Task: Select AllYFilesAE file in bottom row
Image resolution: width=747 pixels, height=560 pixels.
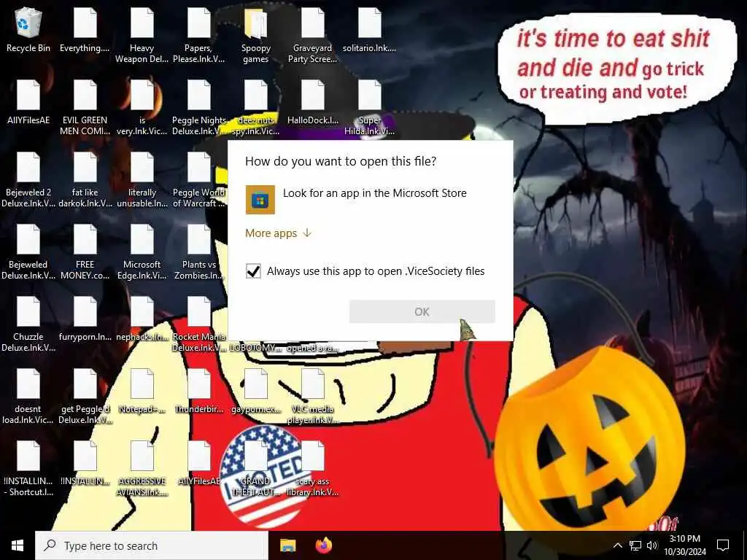Action: [x=198, y=464]
